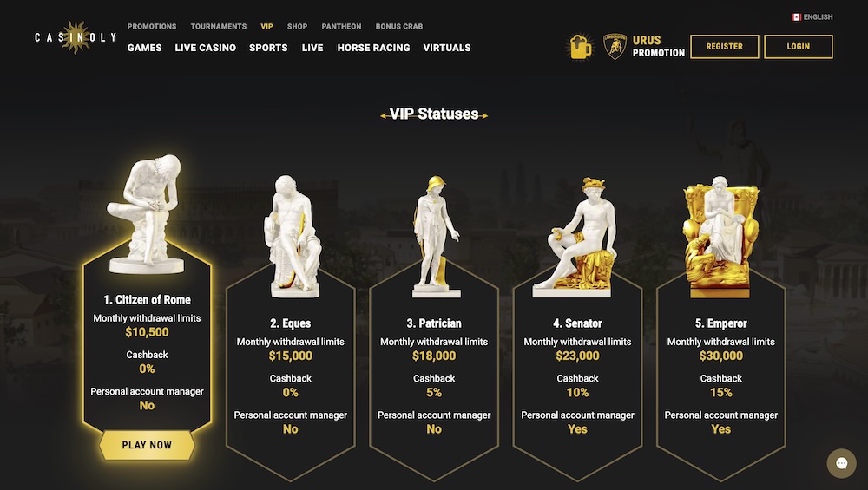The image size is (868, 490).
Task: Navigate to Horse Racing
Action: pos(373,48)
